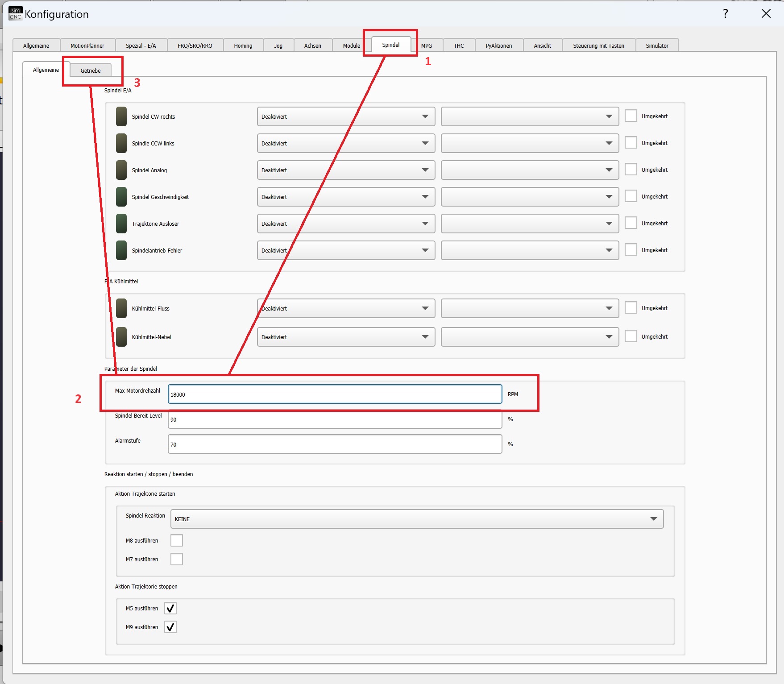Image resolution: width=784 pixels, height=684 pixels.
Task: Go to the Homing tab
Action: (x=243, y=46)
